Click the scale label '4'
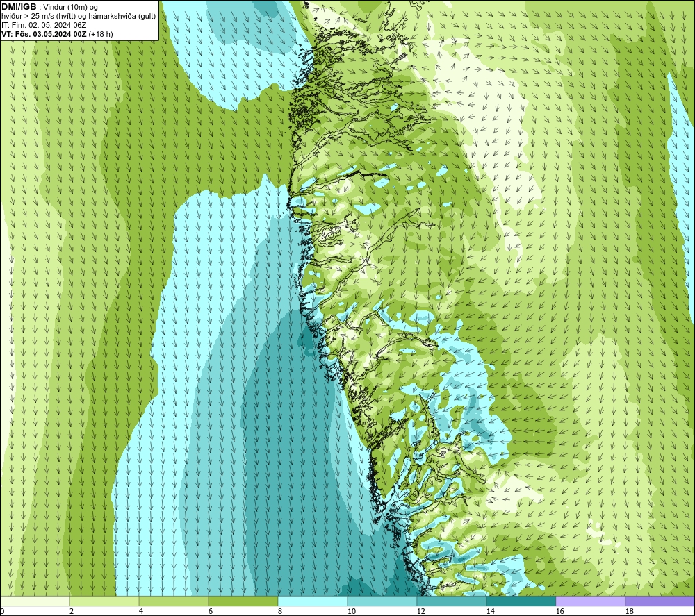This screenshot has width=695, height=616. (x=141, y=612)
